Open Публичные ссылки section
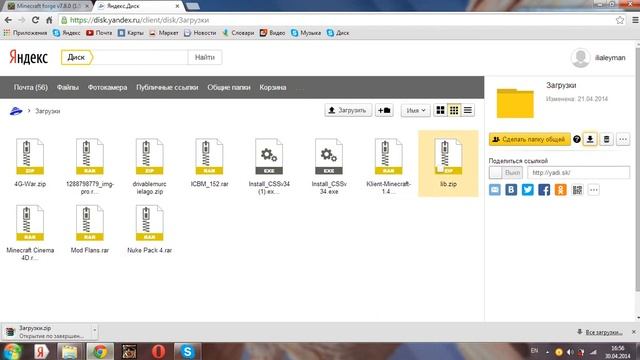Viewport: 640px width, 360px height. coord(167,87)
